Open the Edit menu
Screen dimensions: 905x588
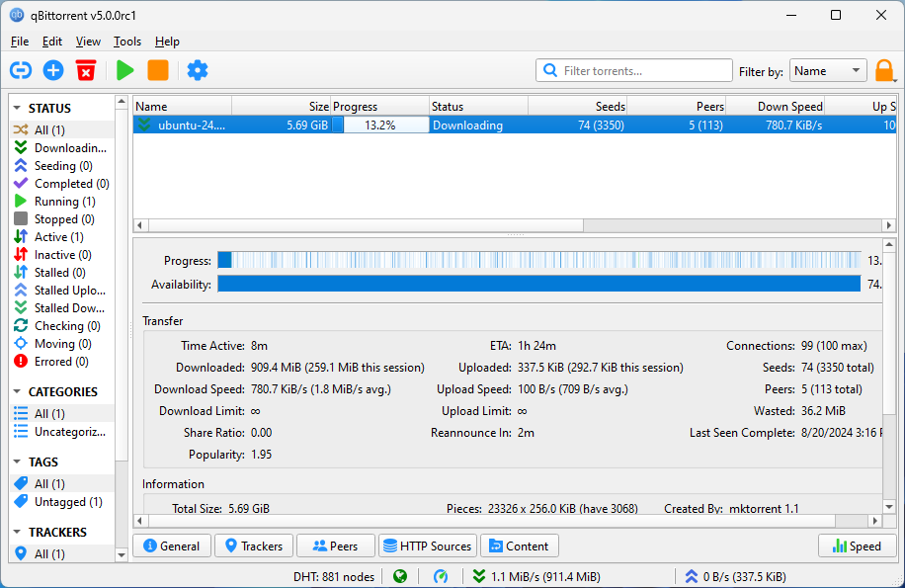[52, 42]
